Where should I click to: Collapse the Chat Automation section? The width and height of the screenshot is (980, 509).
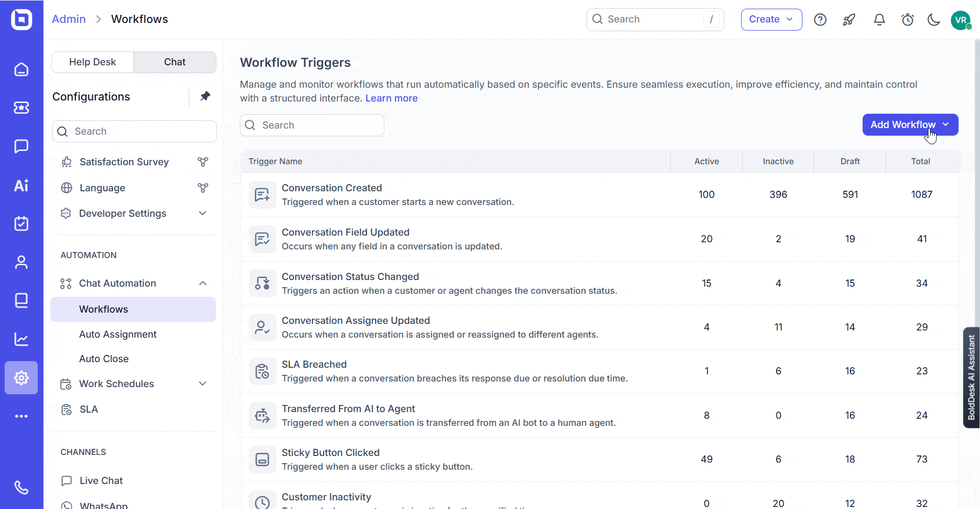203,283
